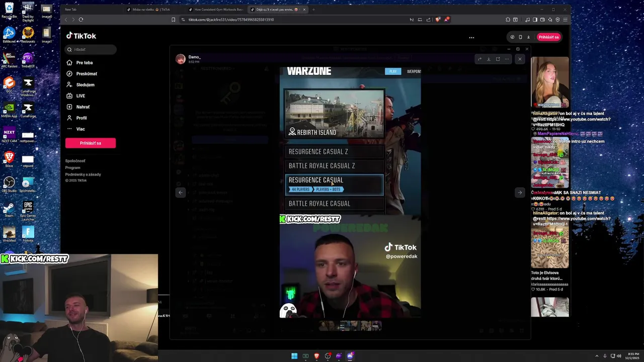Image resolution: width=644 pixels, height=362 pixels.
Task: Show next image with right arrow
Action: pyautogui.click(x=520, y=193)
